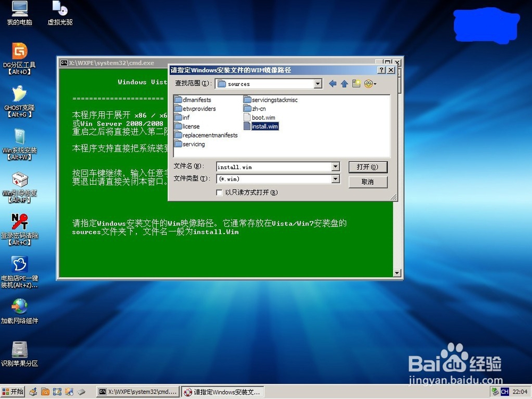Click the 打开 button

coord(368,167)
